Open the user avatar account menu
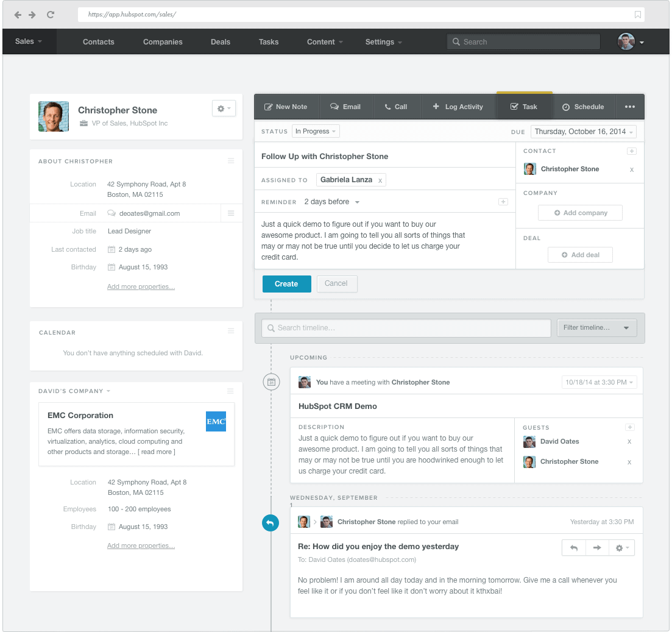Screen dimensions: 672x632 (631, 41)
